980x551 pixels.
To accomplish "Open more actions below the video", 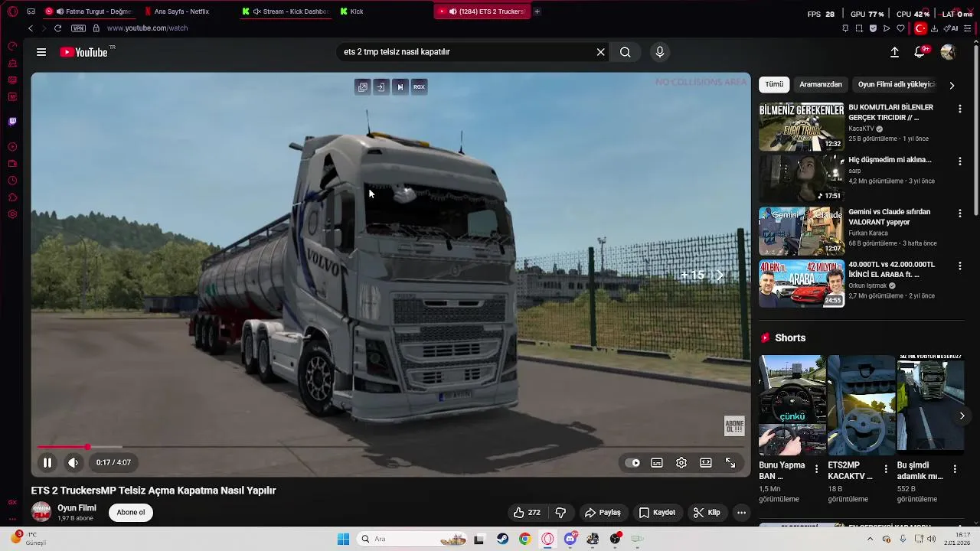I will click(741, 513).
